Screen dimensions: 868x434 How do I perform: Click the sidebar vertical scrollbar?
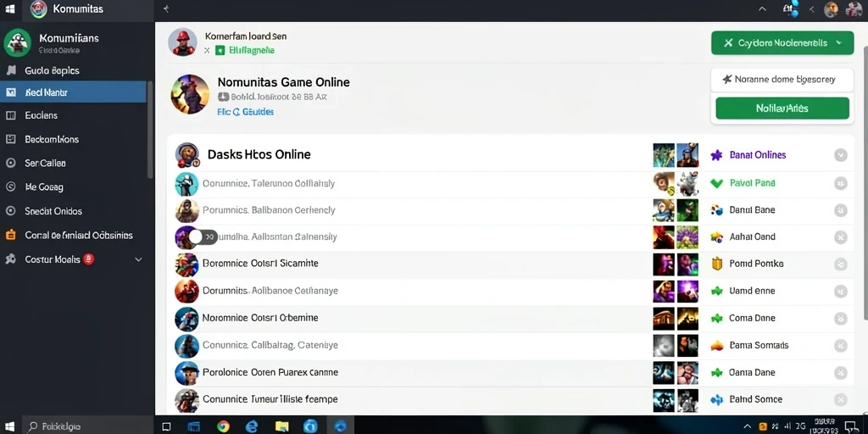click(x=149, y=130)
